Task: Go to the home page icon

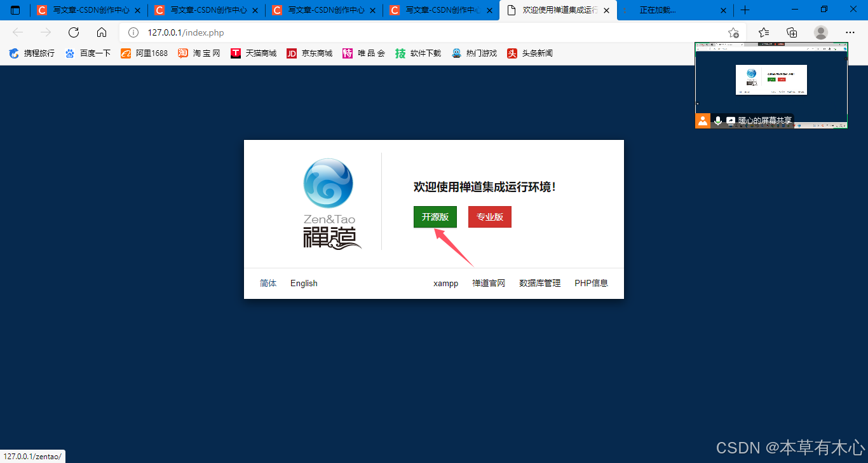Action: [102, 32]
